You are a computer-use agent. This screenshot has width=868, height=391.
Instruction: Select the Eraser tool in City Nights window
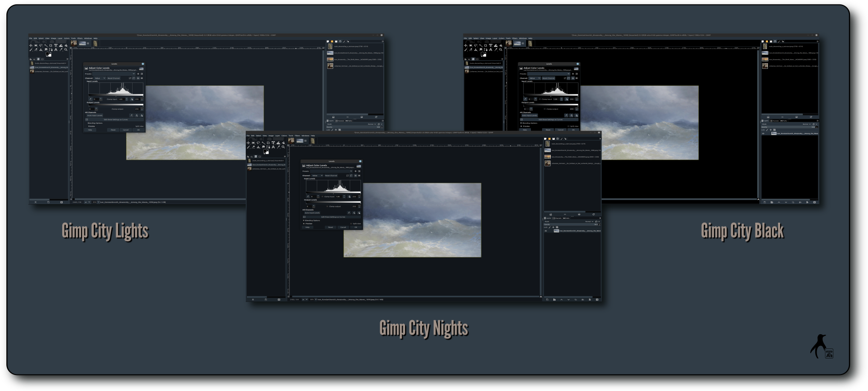(x=253, y=147)
